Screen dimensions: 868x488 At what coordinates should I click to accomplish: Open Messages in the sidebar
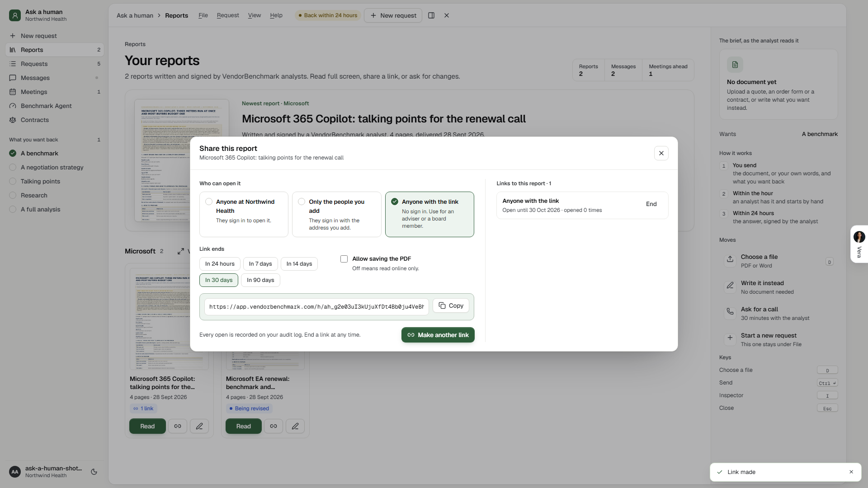pyautogui.click(x=55, y=78)
